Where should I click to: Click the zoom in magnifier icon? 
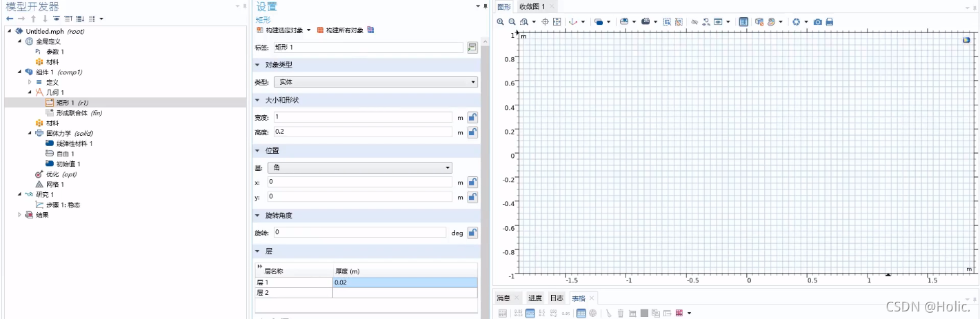tap(500, 22)
